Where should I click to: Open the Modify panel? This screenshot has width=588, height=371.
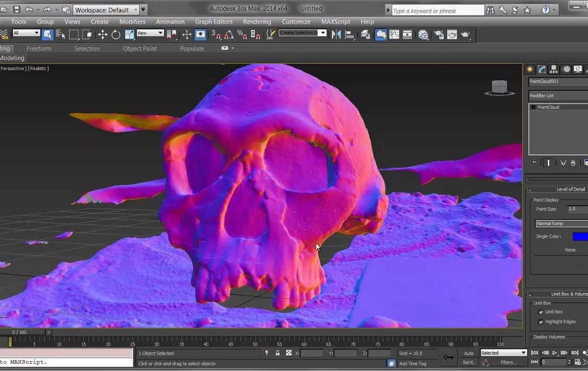pyautogui.click(x=542, y=70)
